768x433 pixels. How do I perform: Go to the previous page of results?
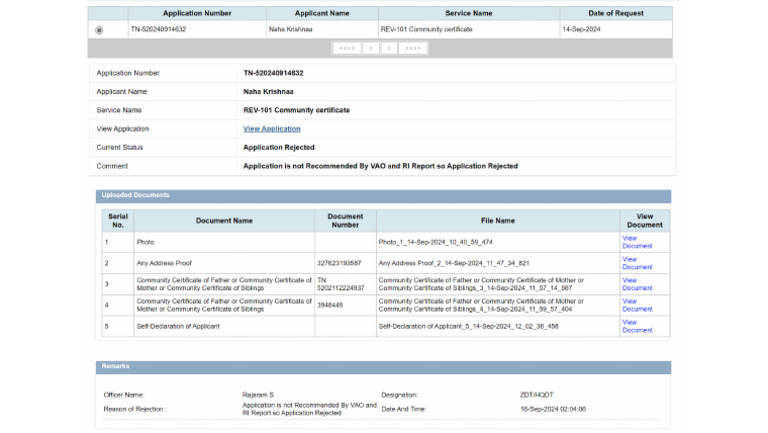click(371, 48)
